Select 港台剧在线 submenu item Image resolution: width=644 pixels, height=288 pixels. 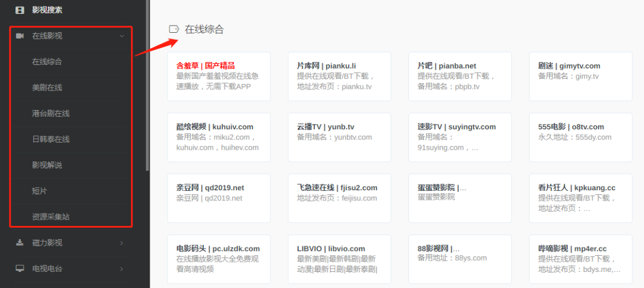tap(51, 114)
